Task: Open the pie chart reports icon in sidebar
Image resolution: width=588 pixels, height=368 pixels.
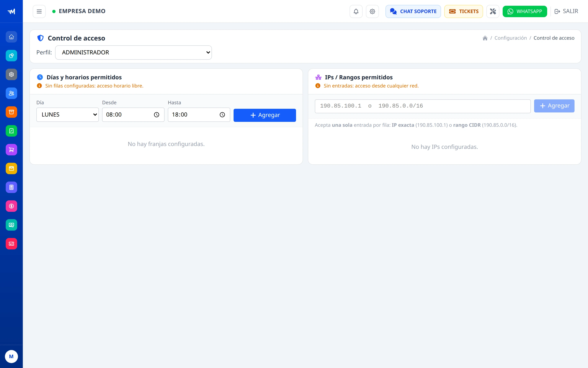Action: (x=11, y=56)
